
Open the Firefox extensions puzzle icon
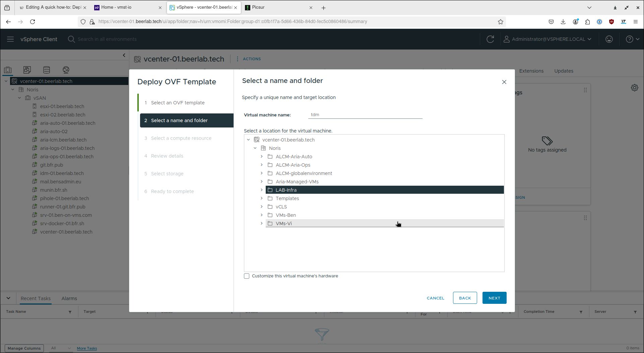(587, 22)
